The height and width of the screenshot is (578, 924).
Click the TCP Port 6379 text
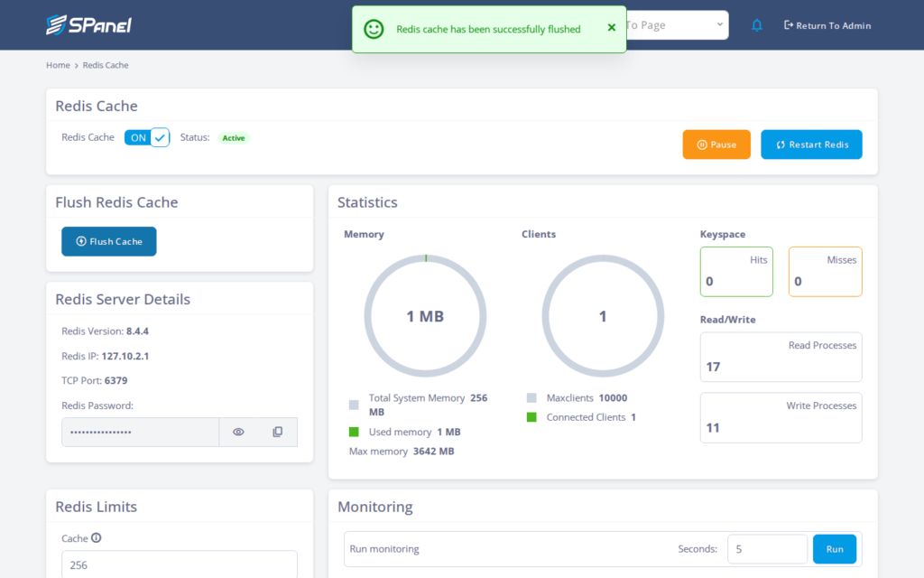pyautogui.click(x=94, y=380)
